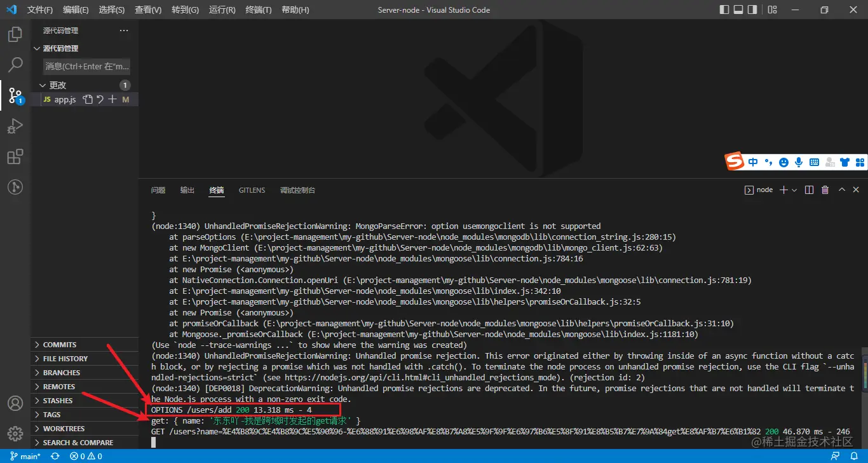868x463 pixels.
Task: Synchronize changes from status bar
Action: (55, 456)
